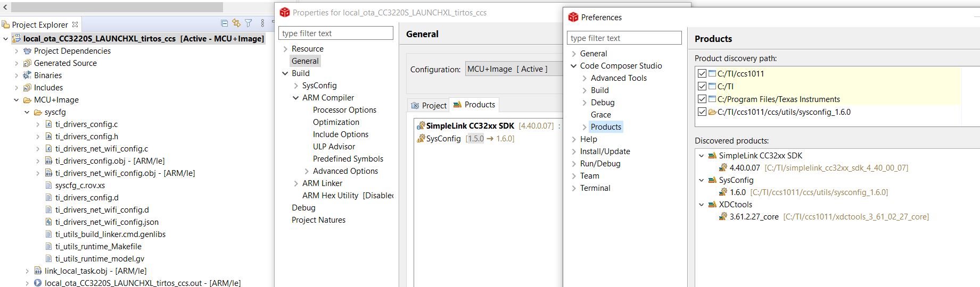This screenshot has width=980, height=287.
Task: Click ti_drivers_config.c file icon
Action: coord(48,124)
